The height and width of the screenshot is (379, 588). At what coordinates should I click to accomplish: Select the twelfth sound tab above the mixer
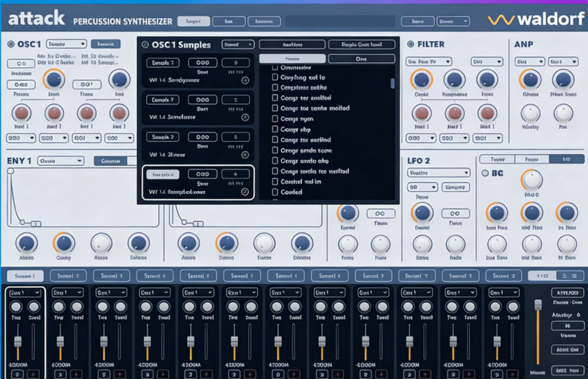point(504,276)
